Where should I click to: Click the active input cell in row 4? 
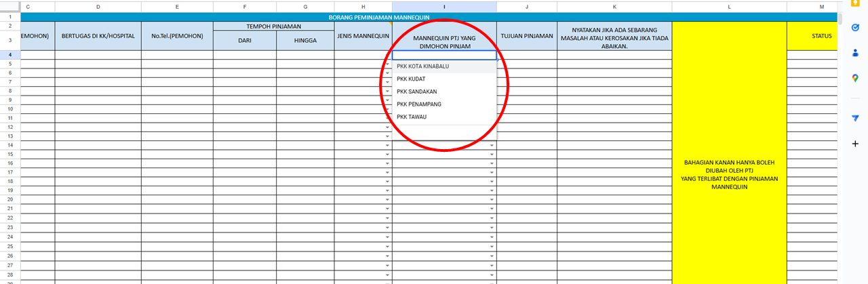pyautogui.click(x=444, y=55)
